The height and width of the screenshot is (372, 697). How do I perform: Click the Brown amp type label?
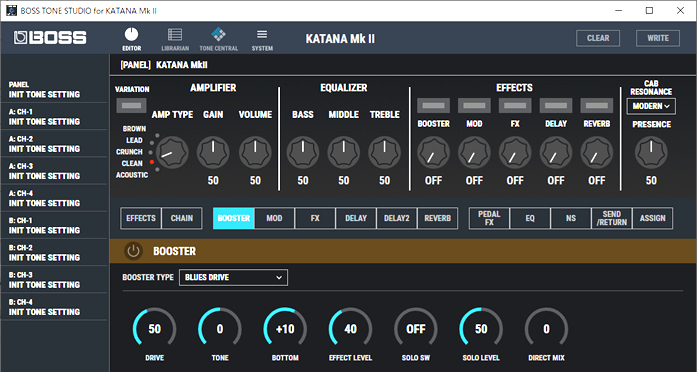tap(134, 129)
